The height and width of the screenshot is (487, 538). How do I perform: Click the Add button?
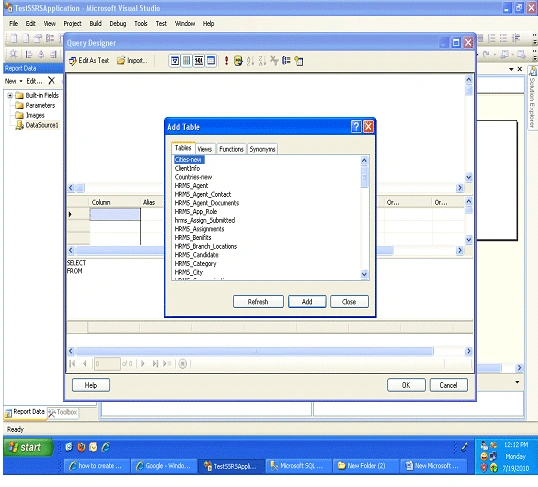[x=307, y=302]
